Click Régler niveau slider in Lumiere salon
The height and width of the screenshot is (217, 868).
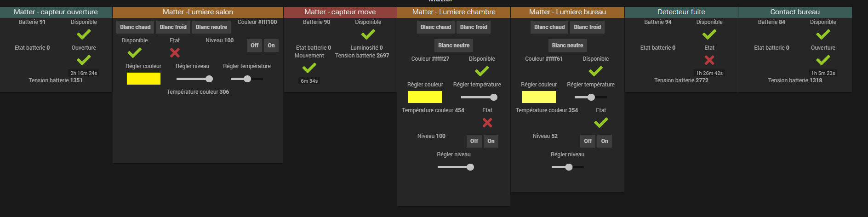click(x=194, y=79)
